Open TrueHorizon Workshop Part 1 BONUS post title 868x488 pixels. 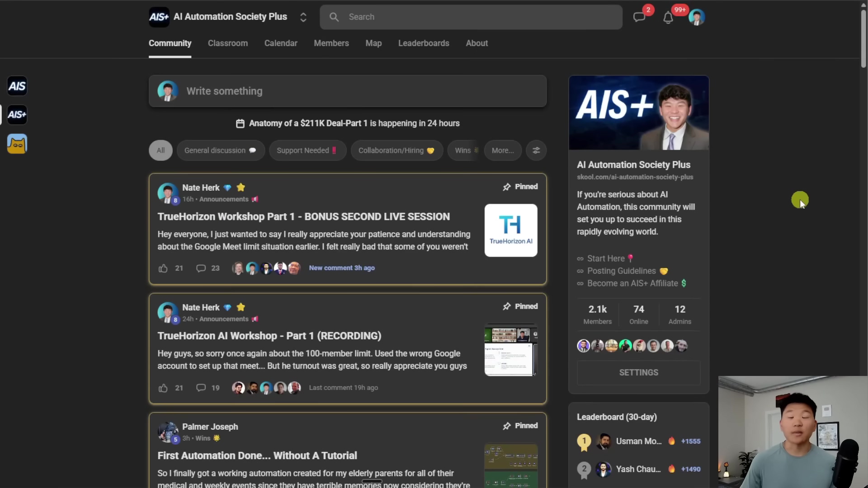point(304,217)
